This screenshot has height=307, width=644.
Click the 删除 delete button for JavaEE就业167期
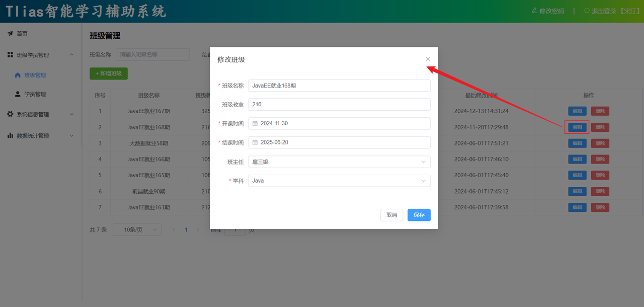(x=600, y=111)
